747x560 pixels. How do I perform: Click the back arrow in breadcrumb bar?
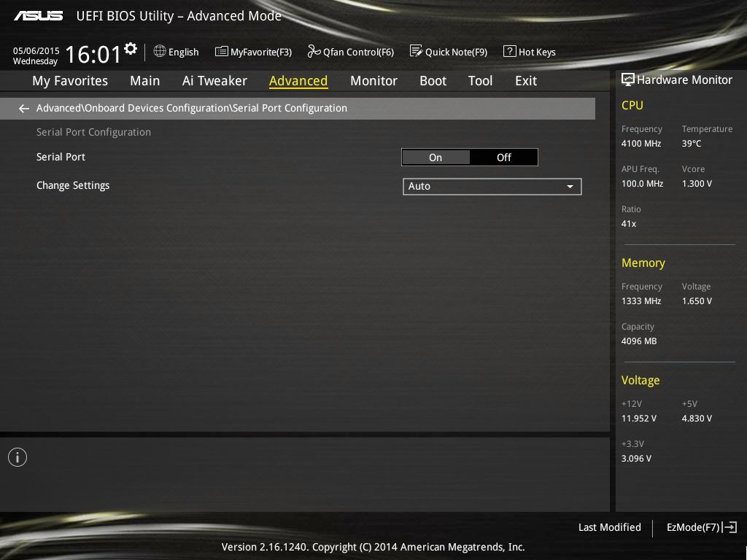click(24, 109)
